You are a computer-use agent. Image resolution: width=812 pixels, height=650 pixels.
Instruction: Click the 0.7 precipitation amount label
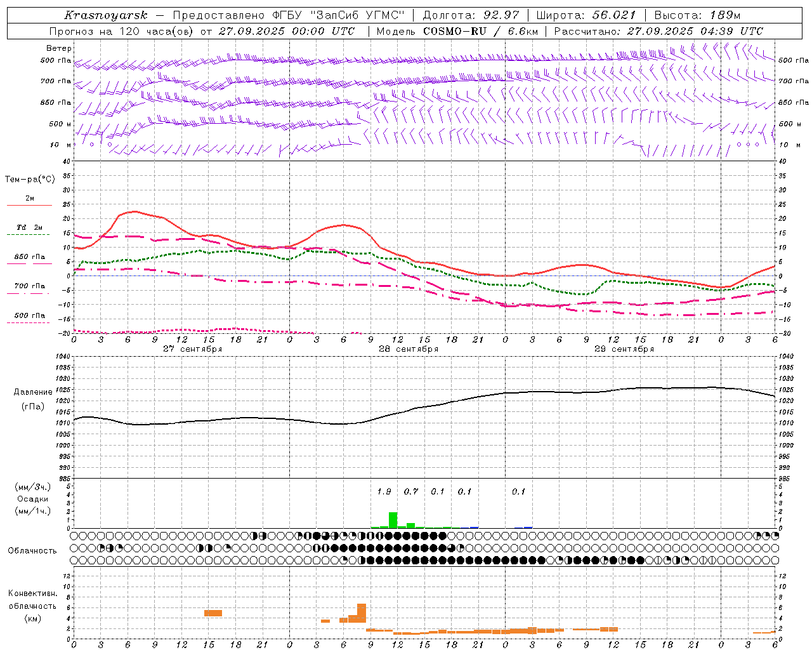point(411,491)
